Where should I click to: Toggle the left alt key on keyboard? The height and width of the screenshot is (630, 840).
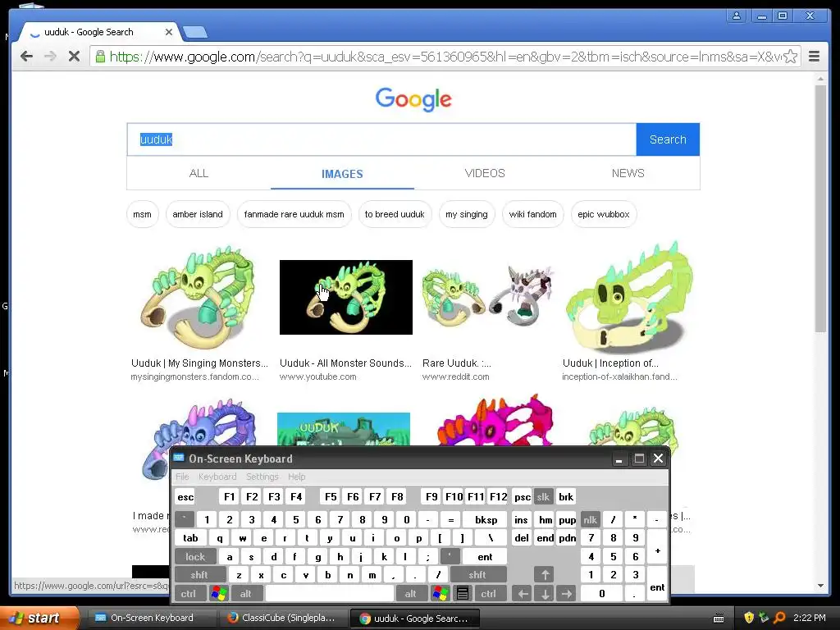click(245, 594)
